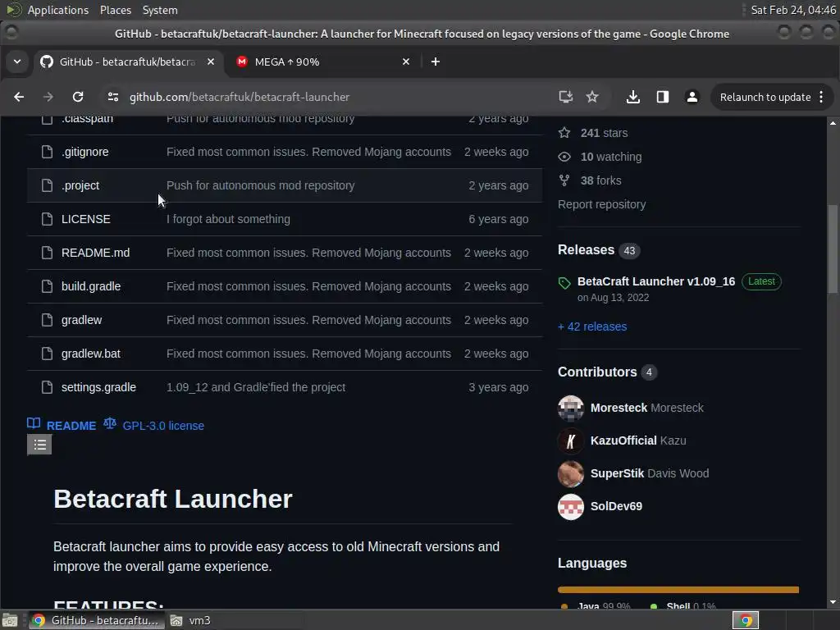Switch to the GPL-3.0 license tab

tap(153, 426)
